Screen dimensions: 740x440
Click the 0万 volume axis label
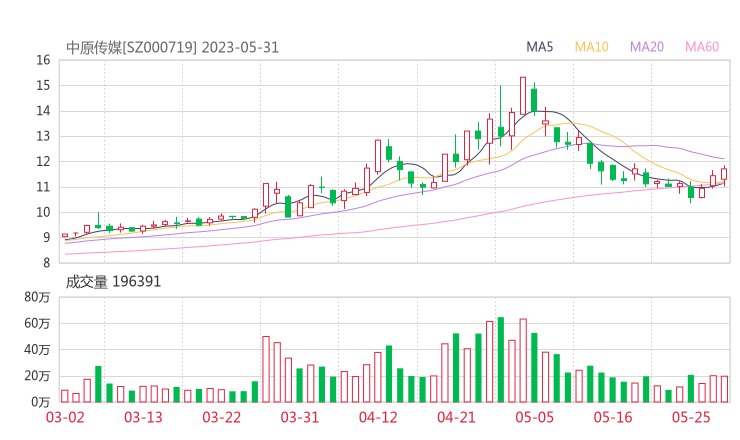pyautogui.click(x=40, y=402)
